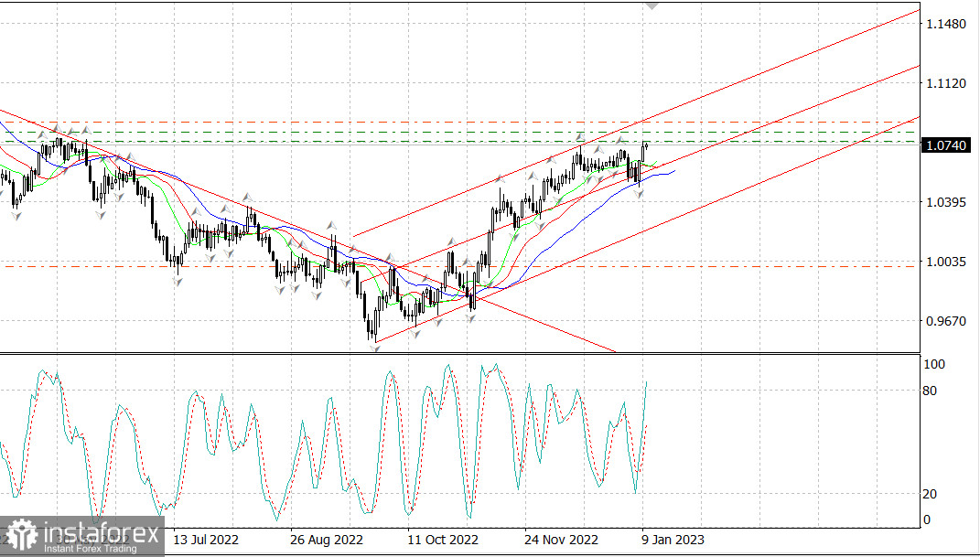This screenshot has width=980, height=557.
Task: Select the current price tag 1.0740
Action: (x=945, y=145)
